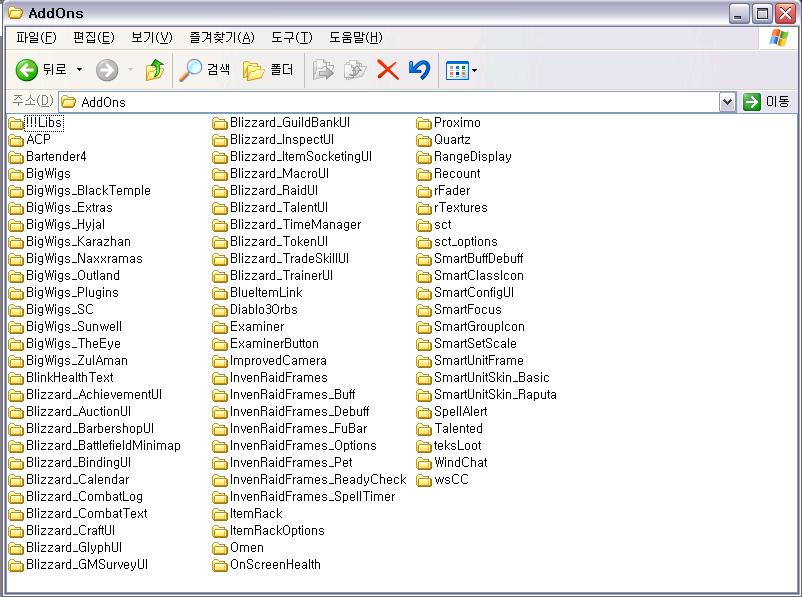The width and height of the screenshot is (802, 597).
Task: Select BigWigs_Naxxramas folder name
Action: pos(84,258)
